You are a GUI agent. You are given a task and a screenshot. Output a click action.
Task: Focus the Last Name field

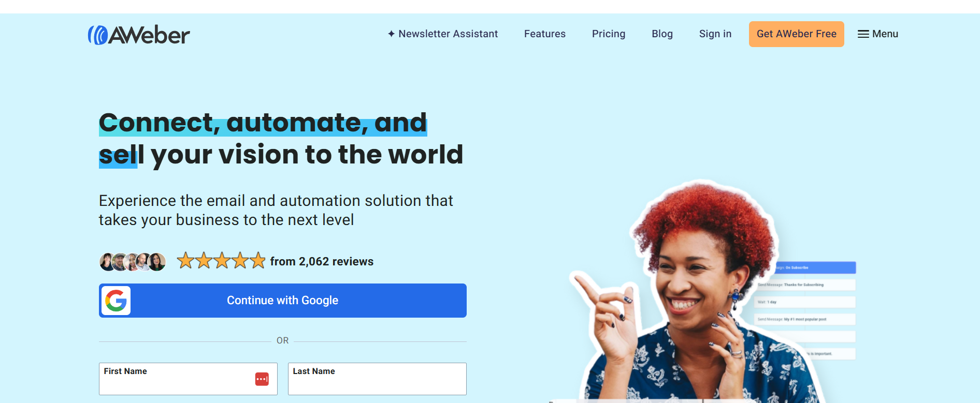click(377, 379)
